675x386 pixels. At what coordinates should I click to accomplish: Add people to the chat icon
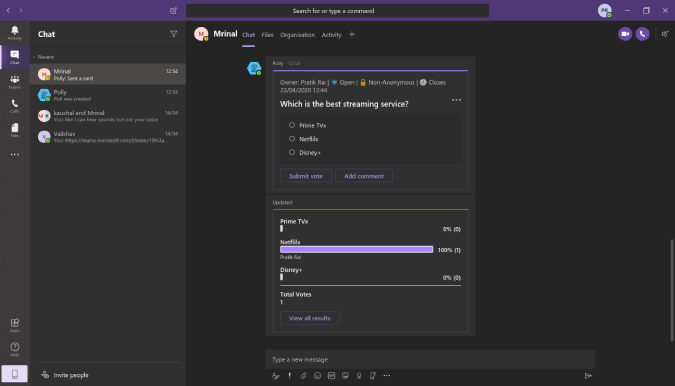click(665, 34)
